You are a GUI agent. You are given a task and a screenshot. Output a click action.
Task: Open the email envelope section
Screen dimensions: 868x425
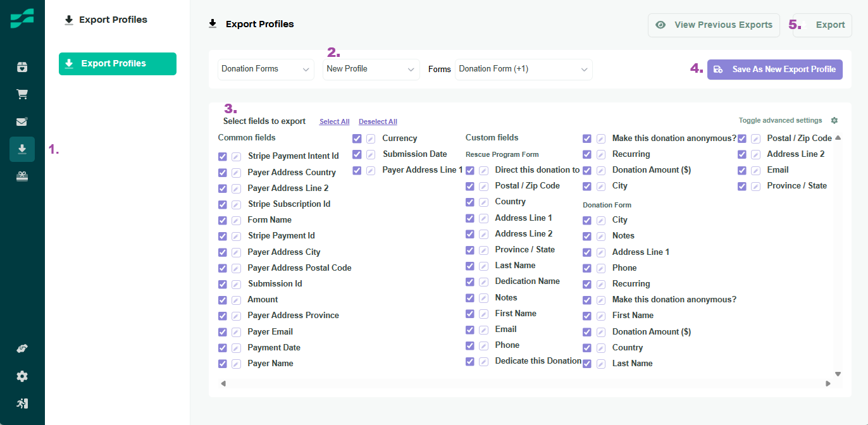point(22,122)
